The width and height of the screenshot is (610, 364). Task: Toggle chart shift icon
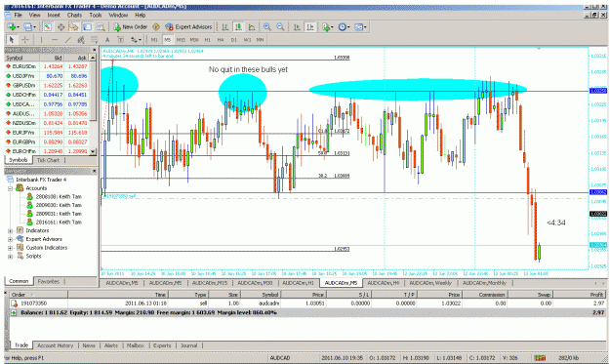310,26
